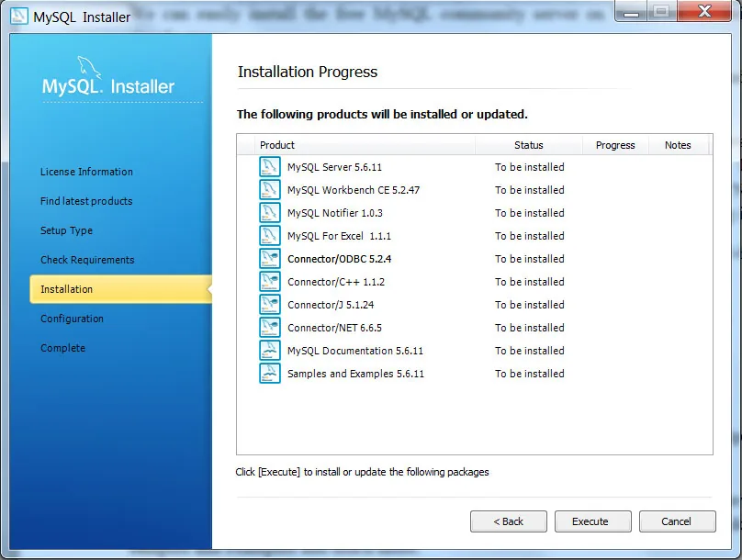The height and width of the screenshot is (560, 742).
Task: Click the Execute button
Action: point(593,521)
